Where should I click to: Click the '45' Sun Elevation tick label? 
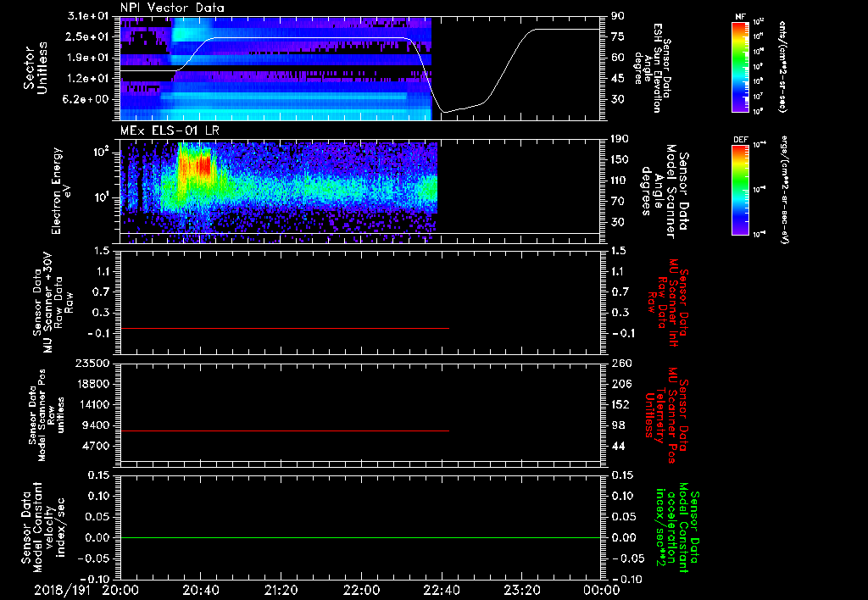[x=618, y=79]
